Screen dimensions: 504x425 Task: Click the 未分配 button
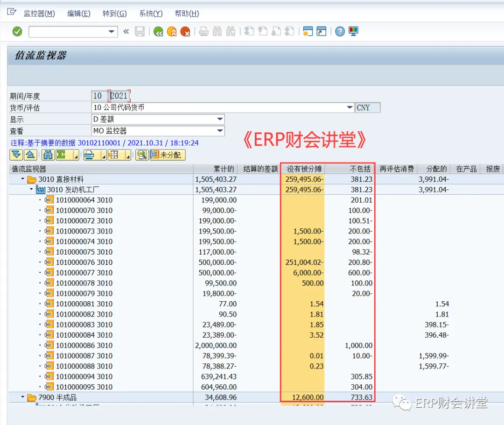(x=168, y=155)
